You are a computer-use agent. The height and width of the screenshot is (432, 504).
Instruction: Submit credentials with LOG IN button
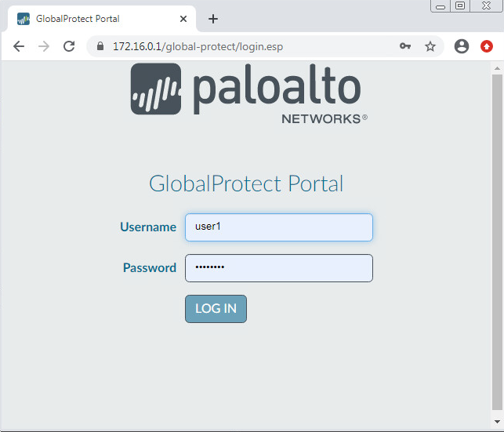point(216,309)
